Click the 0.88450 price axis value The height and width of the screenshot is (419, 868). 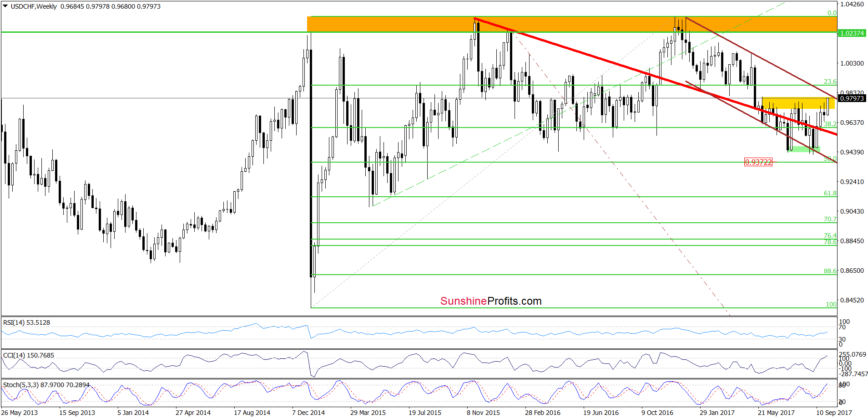[x=852, y=241]
